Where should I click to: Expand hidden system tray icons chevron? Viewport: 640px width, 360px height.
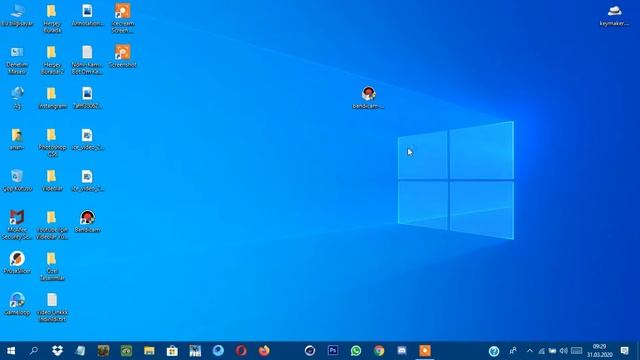[529, 351]
